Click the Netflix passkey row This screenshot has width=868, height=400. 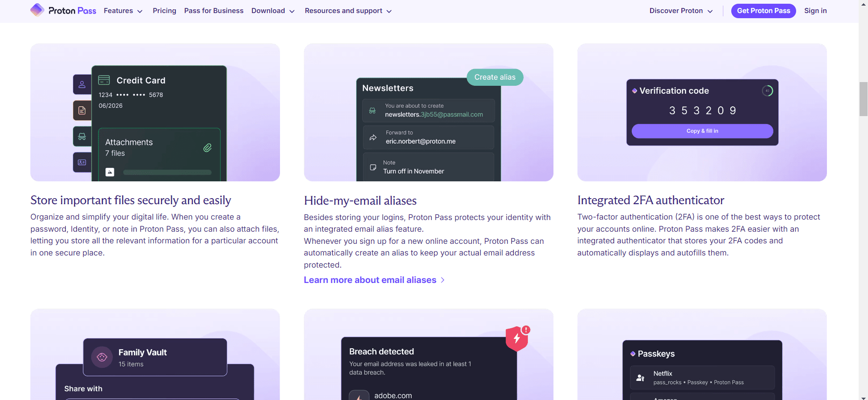702,378
